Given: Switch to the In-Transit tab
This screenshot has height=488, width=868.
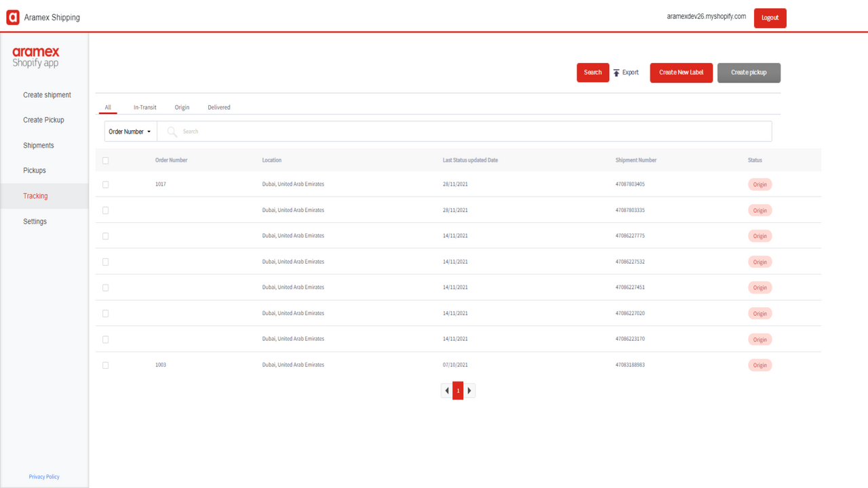Looking at the screenshot, I should pos(145,107).
